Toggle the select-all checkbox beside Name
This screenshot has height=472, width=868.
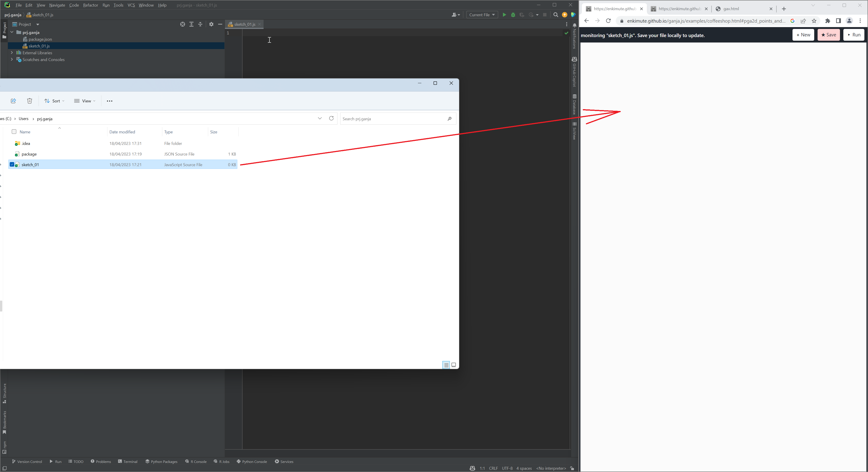pos(14,132)
